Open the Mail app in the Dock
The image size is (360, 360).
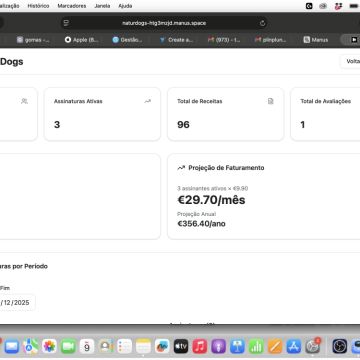point(11,346)
